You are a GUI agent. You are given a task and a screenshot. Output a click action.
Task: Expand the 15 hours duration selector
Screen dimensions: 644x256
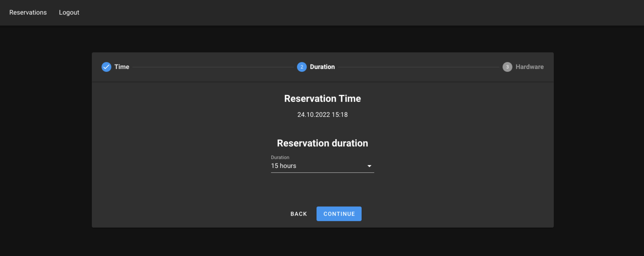[322, 166]
